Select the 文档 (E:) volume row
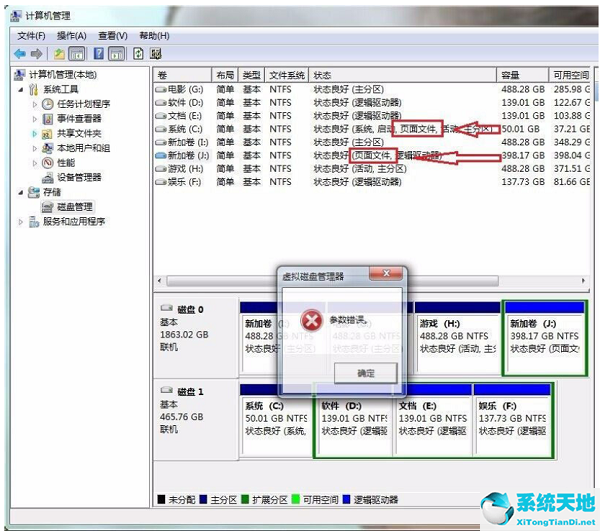Image resolution: width=600 pixels, height=531 pixels. coord(372,116)
